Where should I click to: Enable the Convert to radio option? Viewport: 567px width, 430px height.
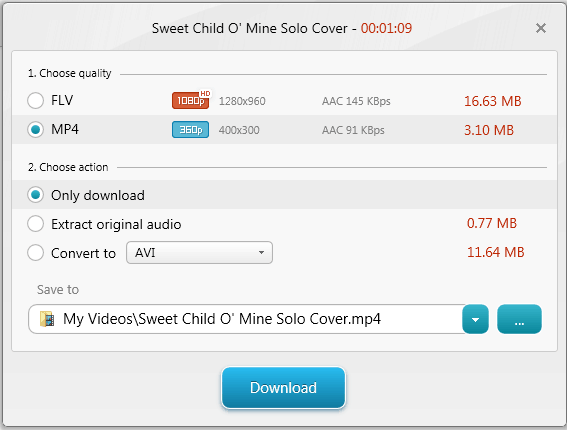[x=35, y=252]
